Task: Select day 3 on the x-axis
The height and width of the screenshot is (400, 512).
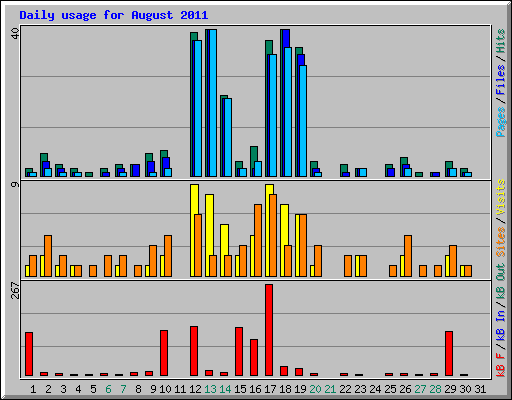Action: (x=63, y=389)
